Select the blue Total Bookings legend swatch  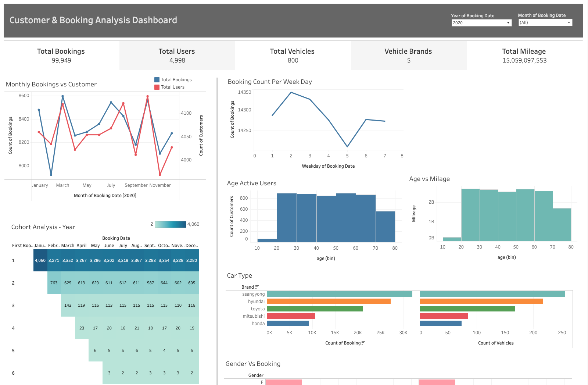pos(157,80)
